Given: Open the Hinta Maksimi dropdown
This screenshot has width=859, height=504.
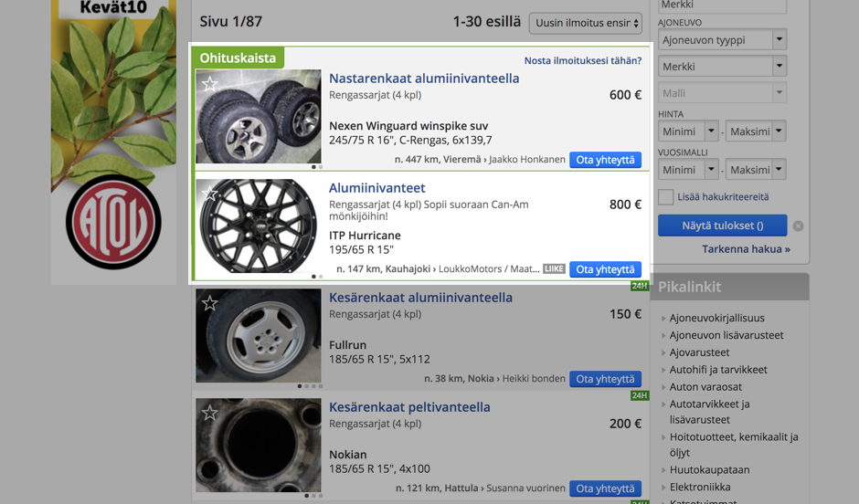Looking at the screenshot, I should coord(756,131).
